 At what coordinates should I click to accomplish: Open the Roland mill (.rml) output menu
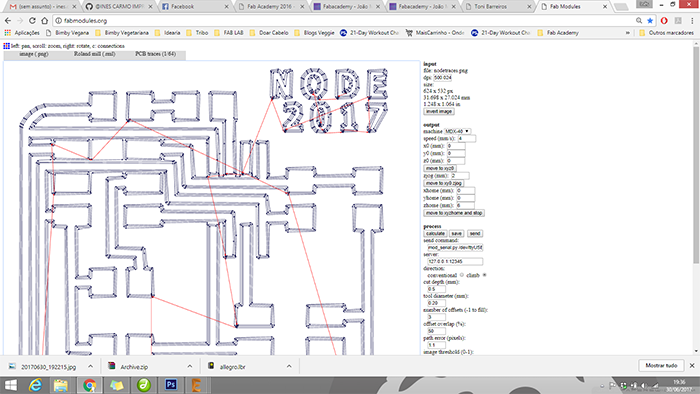coord(95,54)
